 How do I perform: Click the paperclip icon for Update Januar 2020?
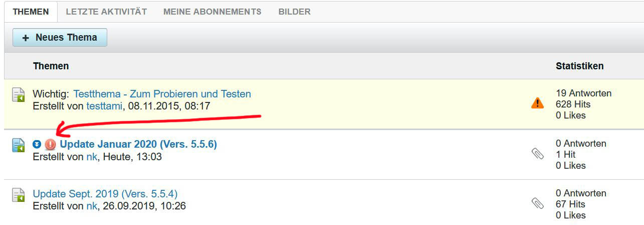[537, 154]
